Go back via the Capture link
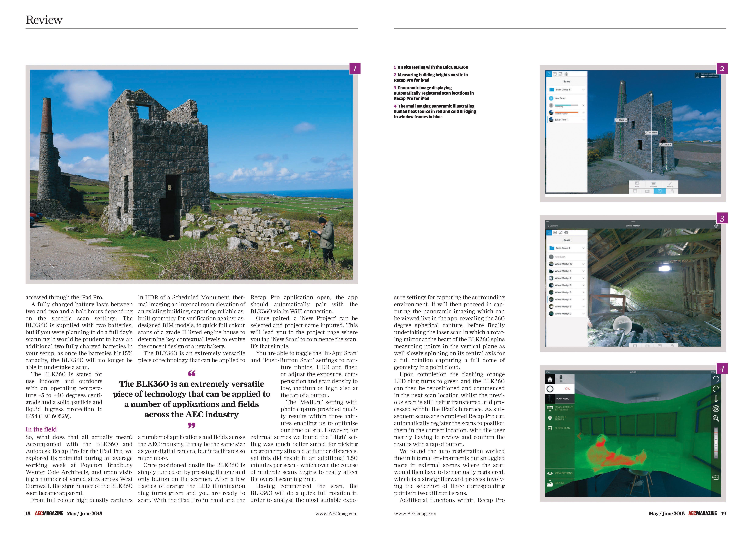Screen dimensions: 756x535 coord(553,226)
